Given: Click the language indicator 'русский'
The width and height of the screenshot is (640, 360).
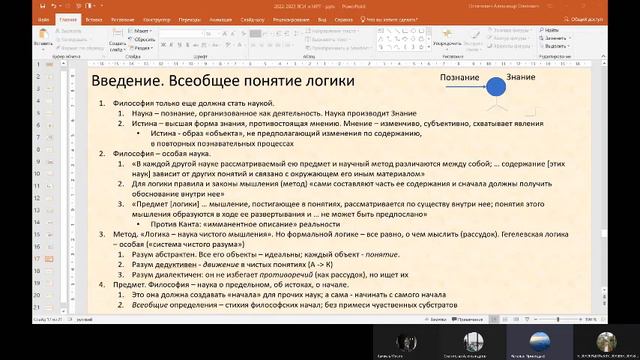Looking at the screenshot, I should tap(84, 320).
